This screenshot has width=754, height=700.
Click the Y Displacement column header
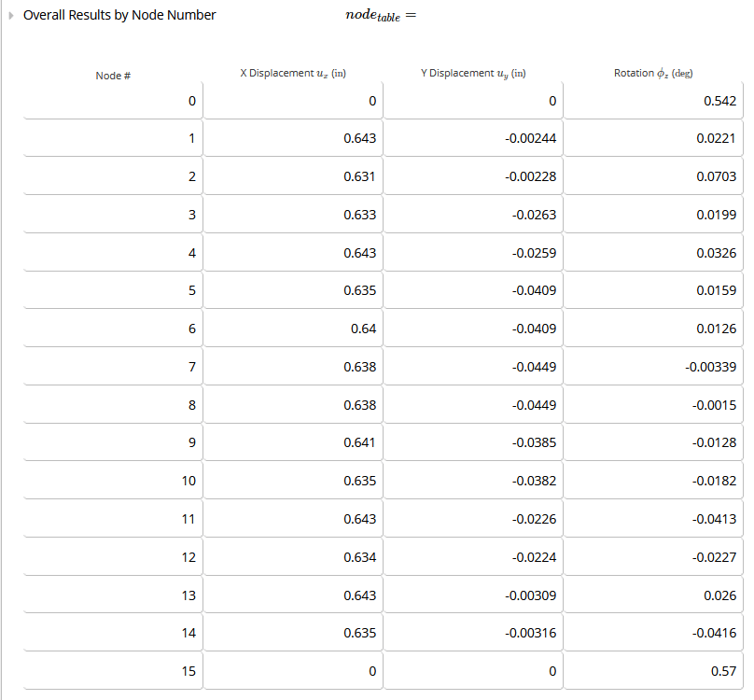[x=473, y=73]
